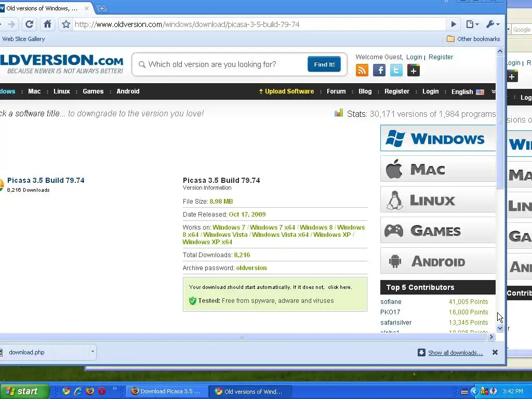The height and width of the screenshot is (399, 532).
Task: Open the Twitter icon link
Action: [x=396, y=70]
